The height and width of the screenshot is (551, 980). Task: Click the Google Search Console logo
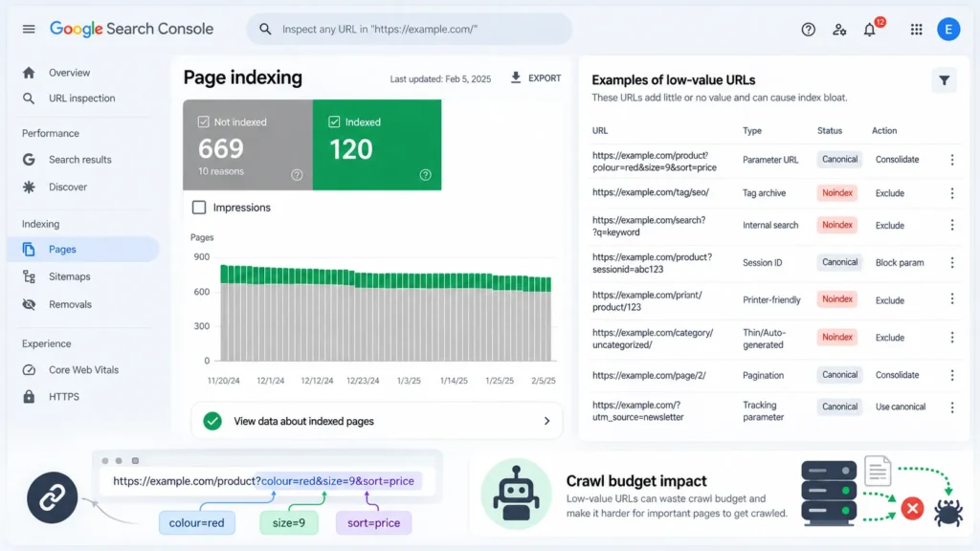(x=131, y=29)
